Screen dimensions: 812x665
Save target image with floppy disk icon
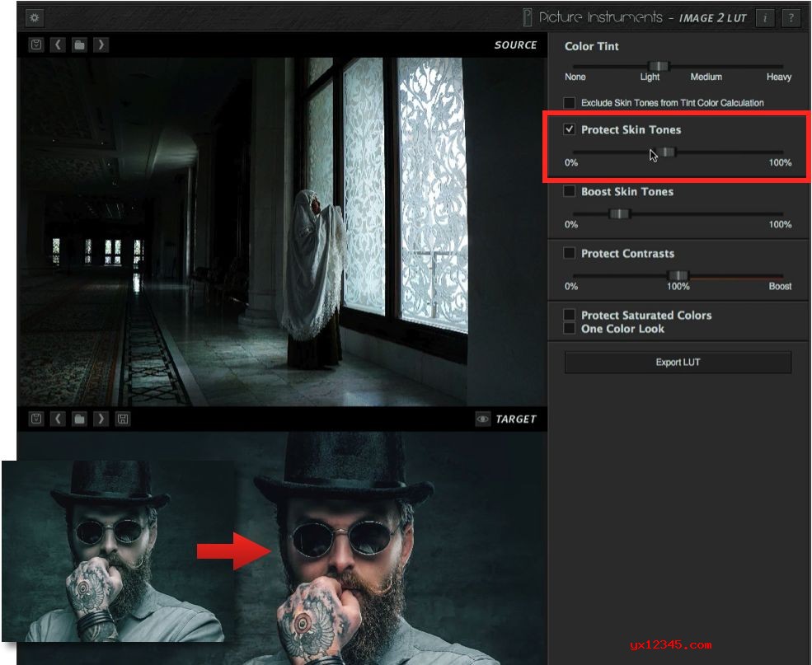[x=122, y=419]
